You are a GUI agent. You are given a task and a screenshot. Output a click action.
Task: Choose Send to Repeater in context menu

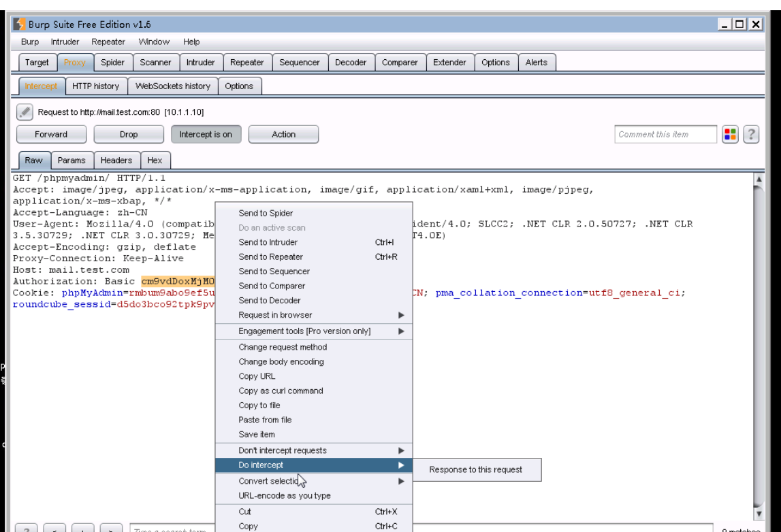coord(314,256)
